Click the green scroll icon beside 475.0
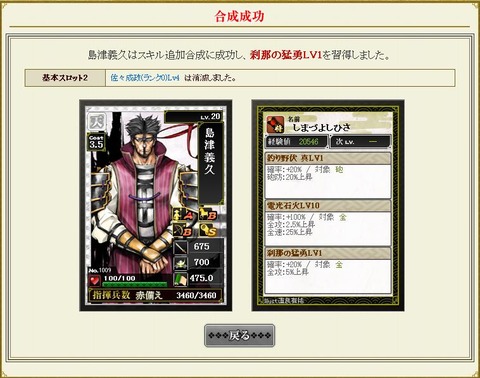The width and height of the screenshot is (480, 378). 180,278
